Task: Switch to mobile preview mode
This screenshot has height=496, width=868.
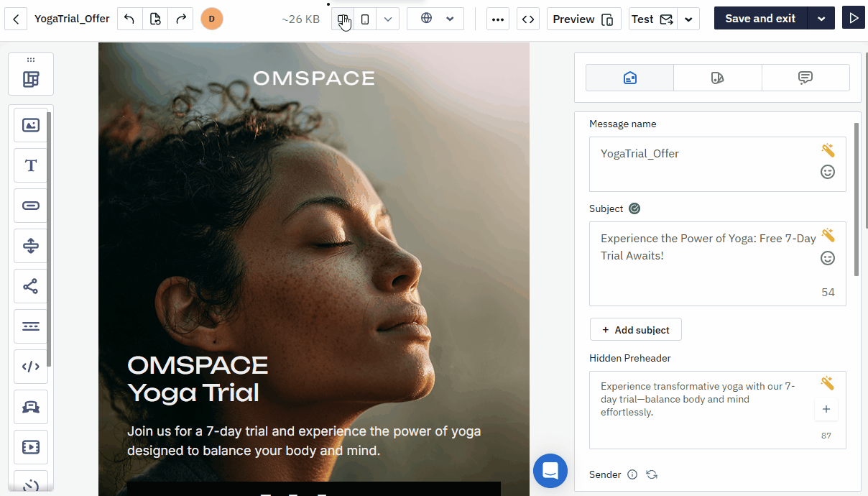Action: [x=365, y=19]
